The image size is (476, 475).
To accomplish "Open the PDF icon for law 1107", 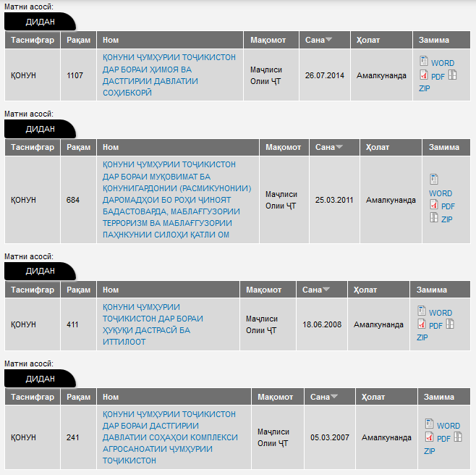I will click(424, 75).
